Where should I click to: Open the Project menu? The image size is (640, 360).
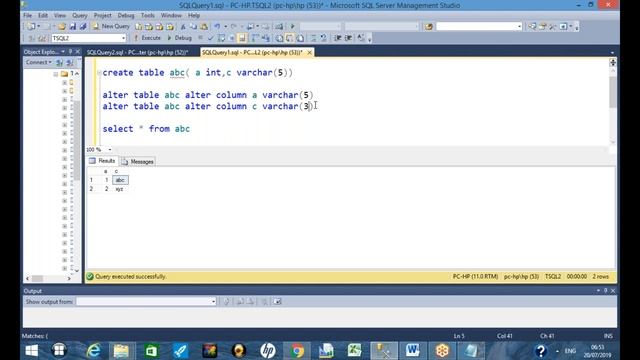[x=102, y=16]
